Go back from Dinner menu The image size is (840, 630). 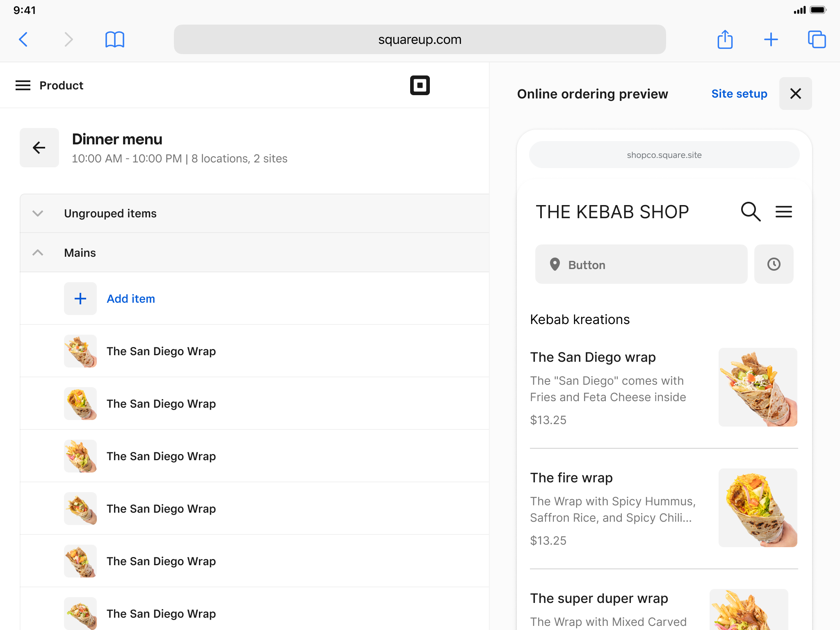coord(39,148)
